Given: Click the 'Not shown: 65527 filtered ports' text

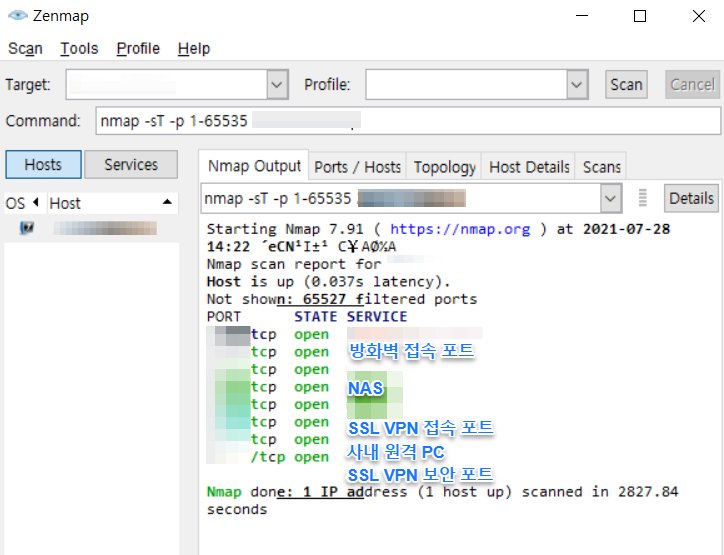Looking at the screenshot, I should [x=342, y=299].
